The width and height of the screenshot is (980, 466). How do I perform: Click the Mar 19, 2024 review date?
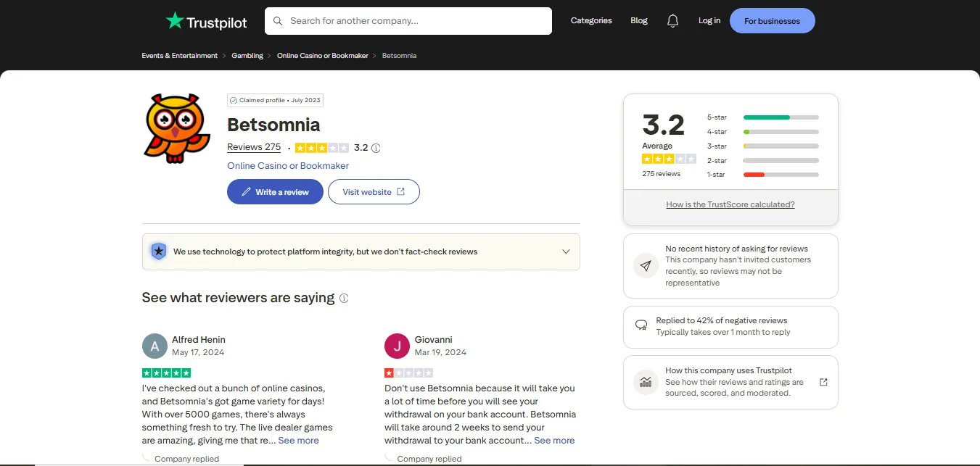tap(441, 352)
